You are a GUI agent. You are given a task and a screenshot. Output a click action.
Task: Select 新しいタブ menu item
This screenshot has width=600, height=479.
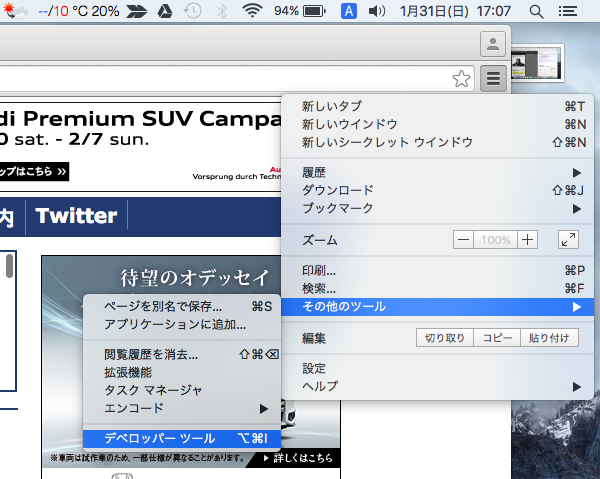click(x=437, y=106)
